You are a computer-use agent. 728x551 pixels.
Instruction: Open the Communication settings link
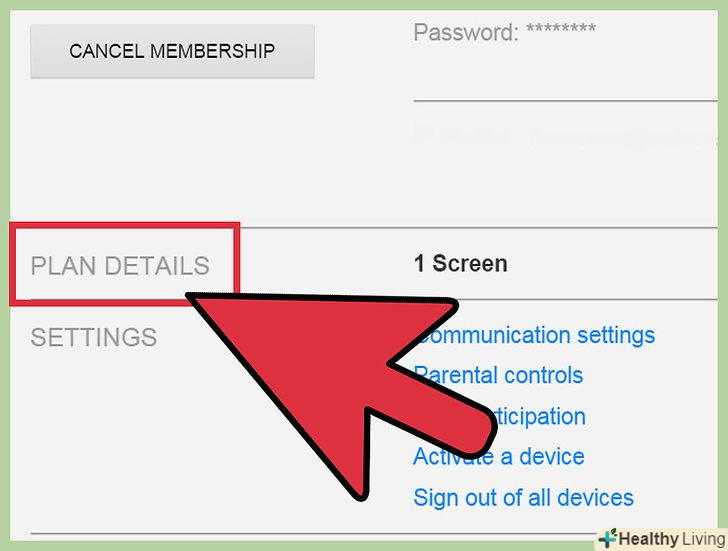coord(534,335)
